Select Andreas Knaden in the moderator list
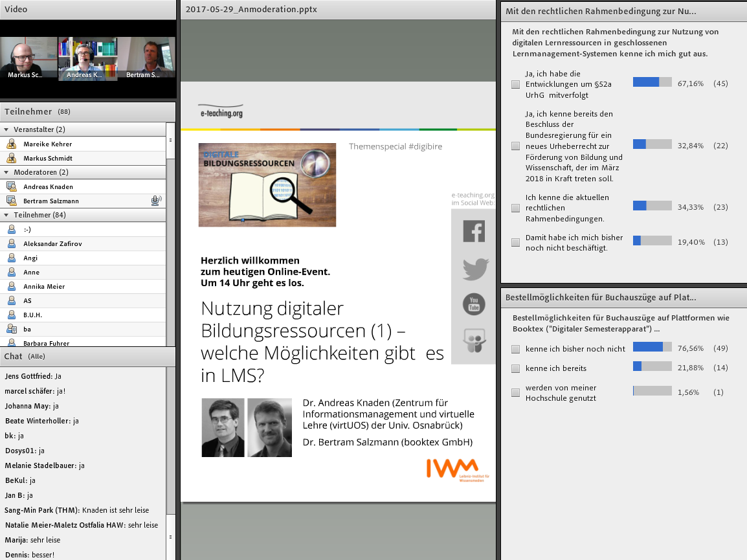This screenshot has height=560, width=747. tap(83, 186)
